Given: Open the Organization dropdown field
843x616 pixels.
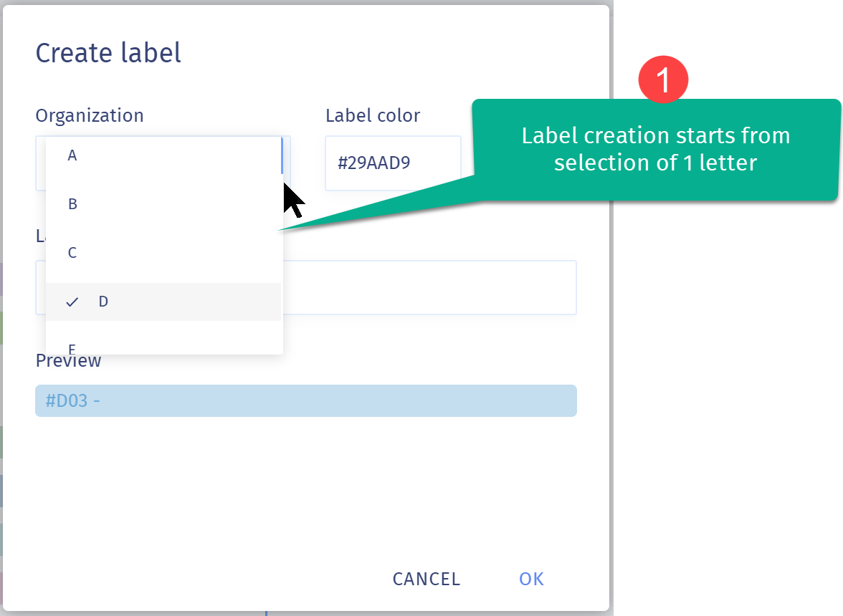Looking at the screenshot, I should 163,163.
